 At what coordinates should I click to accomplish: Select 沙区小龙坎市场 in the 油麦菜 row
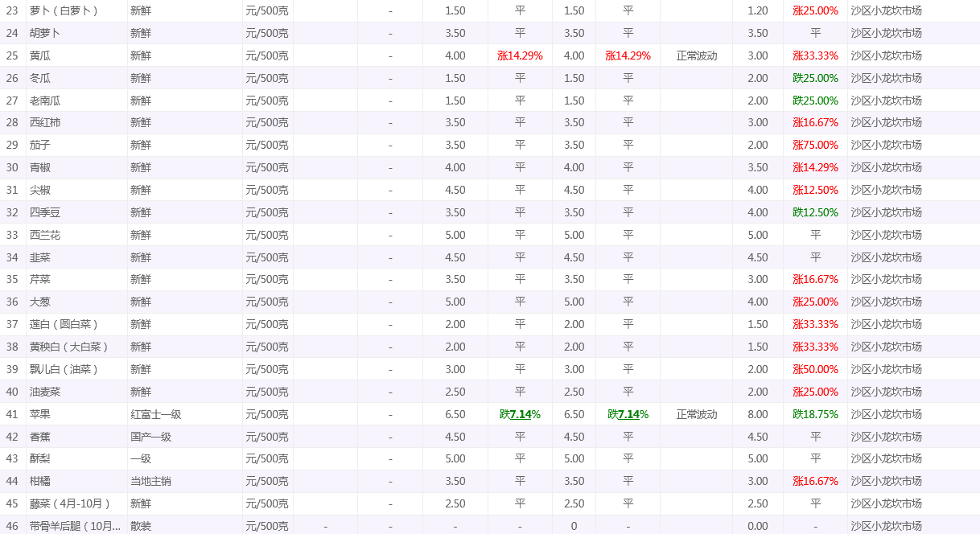(x=886, y=392)
